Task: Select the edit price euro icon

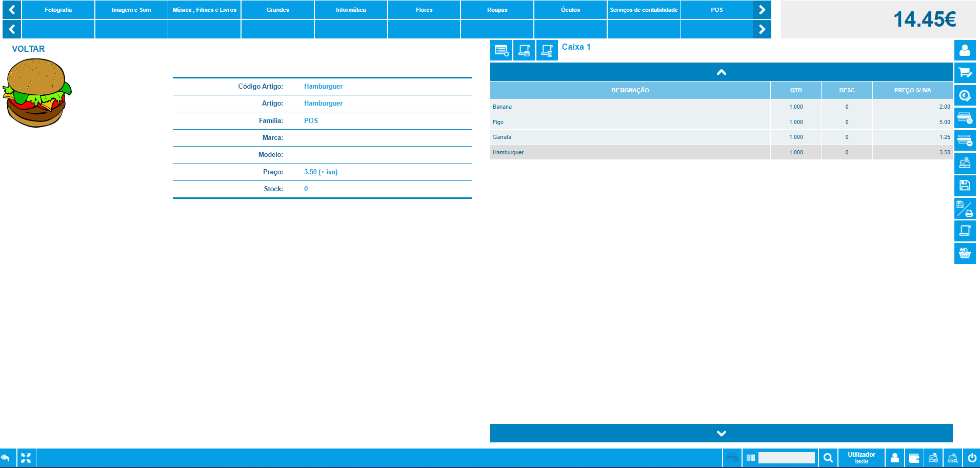Action: tap(965, 95)
